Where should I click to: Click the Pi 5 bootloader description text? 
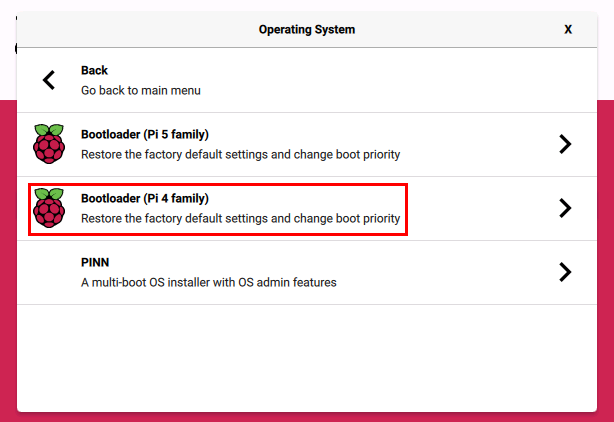coord(240,154)
